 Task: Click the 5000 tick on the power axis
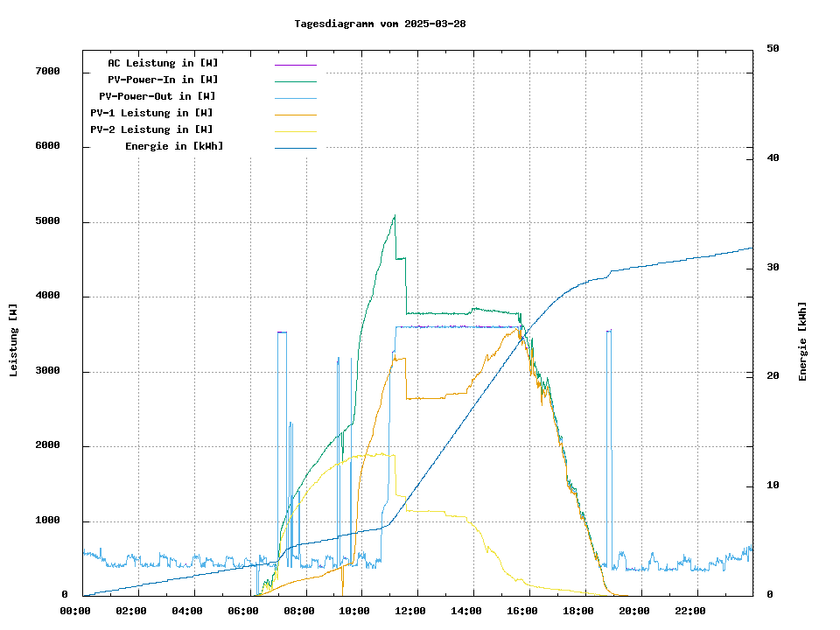[47, 221]
